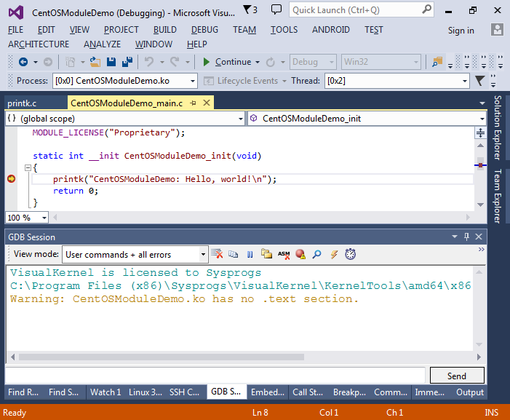
Task: Open the BUILD menu
Action: tap(165, 30)
